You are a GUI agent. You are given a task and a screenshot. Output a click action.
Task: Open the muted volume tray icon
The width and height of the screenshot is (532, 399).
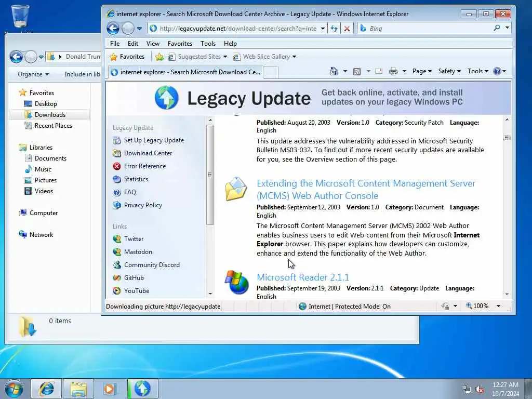[x=480, y=390]
